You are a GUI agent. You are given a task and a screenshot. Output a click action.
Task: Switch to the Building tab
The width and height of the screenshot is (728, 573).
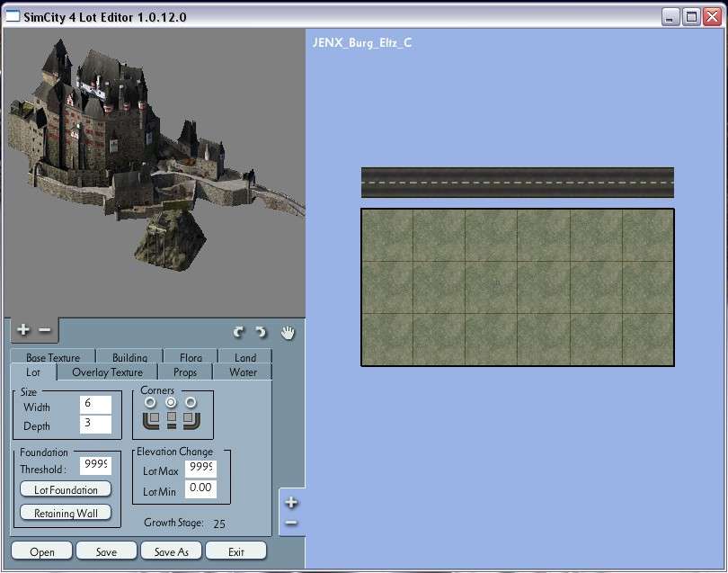[129, 356]
